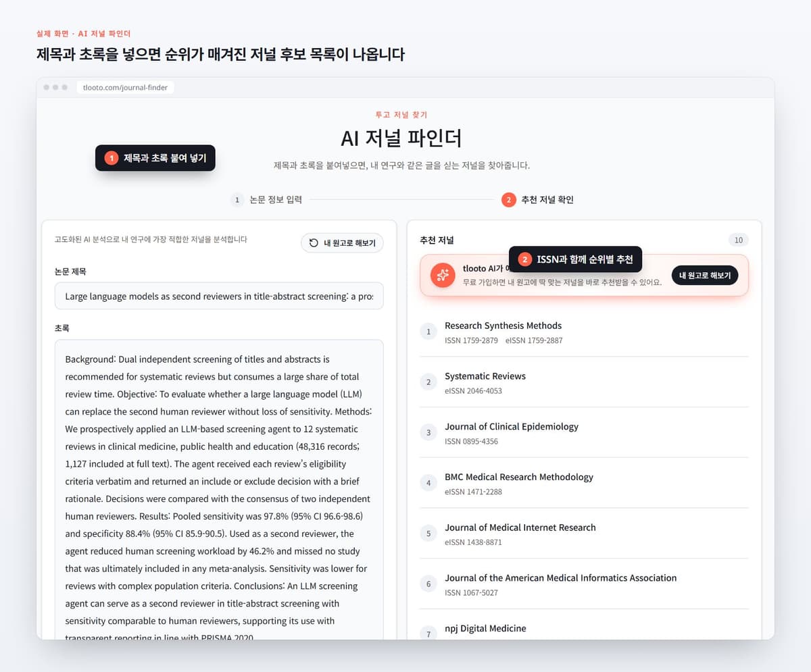This screenshot has width=811, height=672.
Task: Click the retry arrow icon in 내 원고로 해보기
Action: 314,243
